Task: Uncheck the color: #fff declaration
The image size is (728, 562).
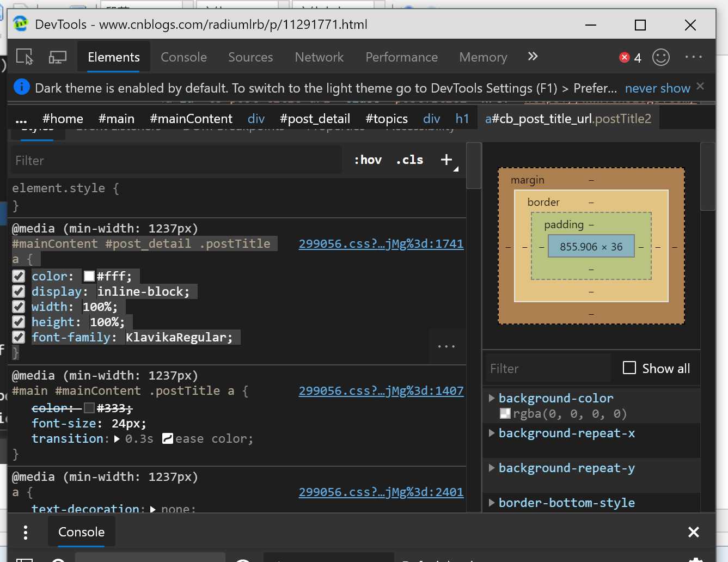Action: (19, 276)
